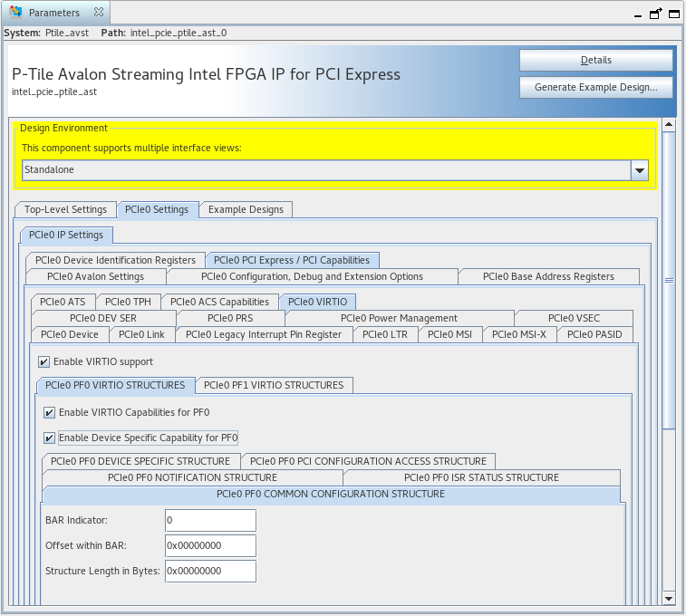The image size is (686, 616).
Task: Disable Device Specific Capability for PF0
Action: [50, 438]
